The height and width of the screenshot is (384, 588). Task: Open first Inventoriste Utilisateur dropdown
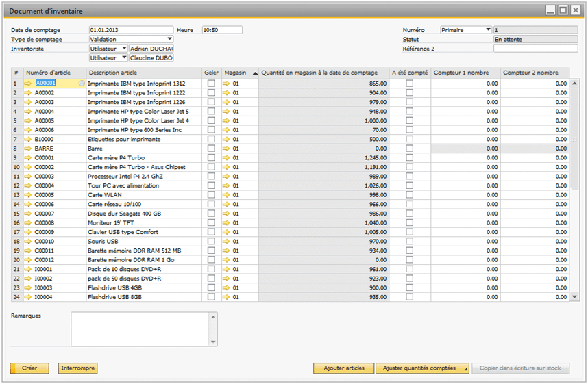point(124,49)
